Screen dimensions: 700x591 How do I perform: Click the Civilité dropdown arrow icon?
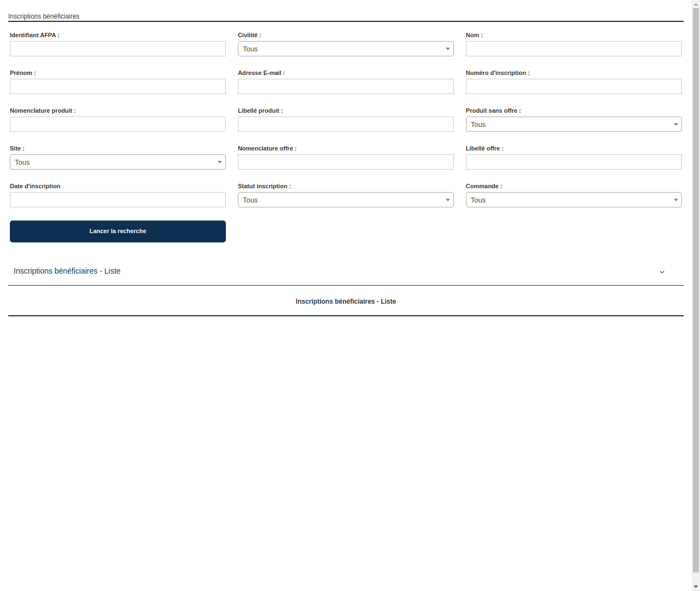pos(447,49)
